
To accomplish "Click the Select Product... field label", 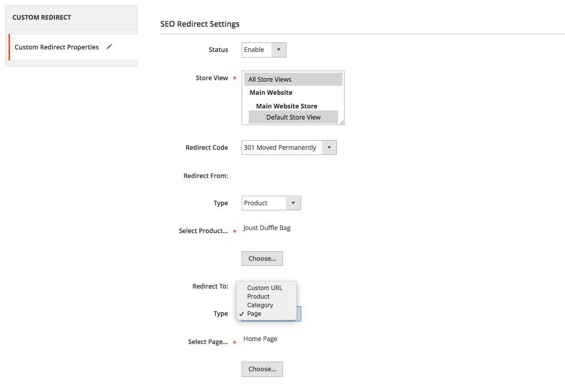I will pos(203,231).
